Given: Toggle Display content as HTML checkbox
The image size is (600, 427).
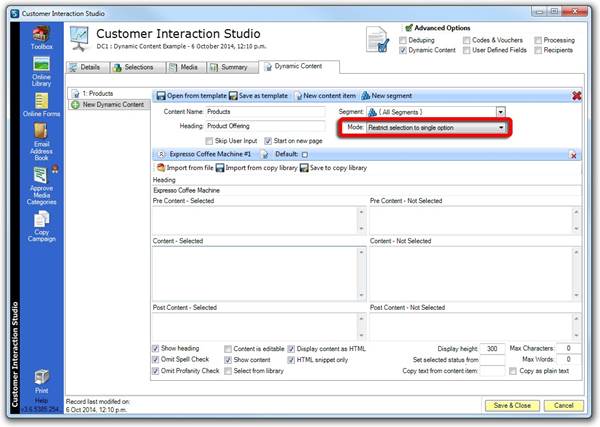Looking at the screenshot, I should click(x=291, y=349).
